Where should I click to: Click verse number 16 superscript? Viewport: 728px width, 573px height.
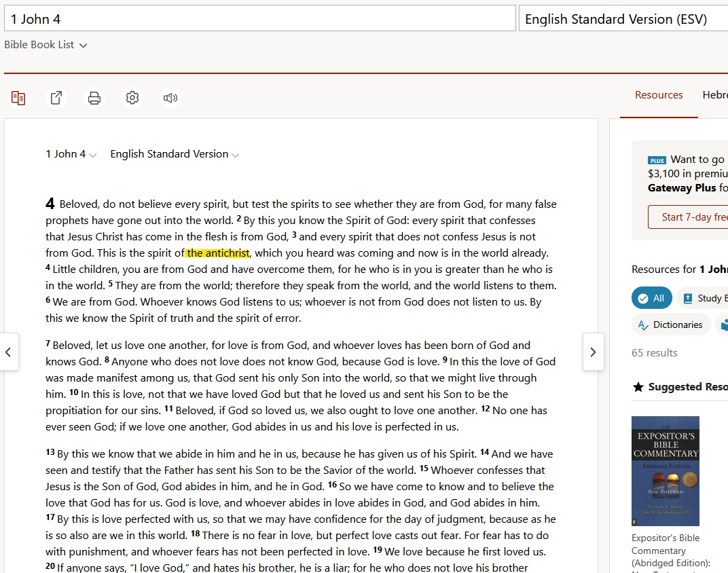[333, 484]
